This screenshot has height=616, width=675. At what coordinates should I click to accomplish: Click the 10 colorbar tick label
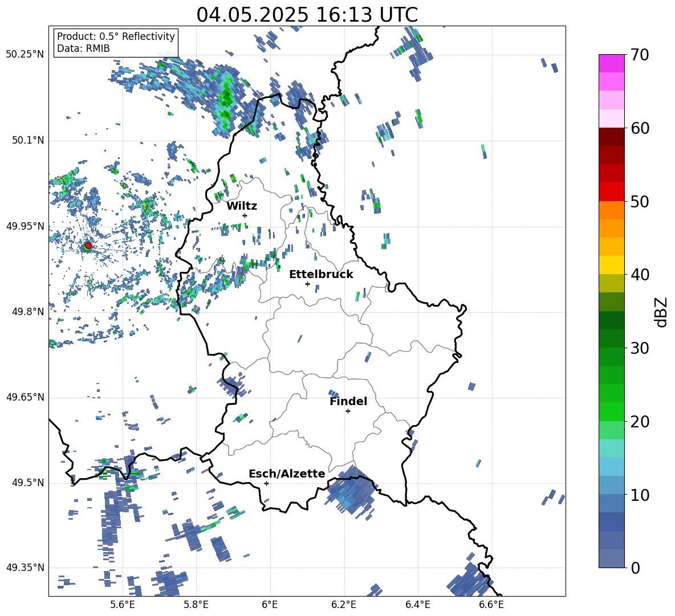(x=640, y=495)
